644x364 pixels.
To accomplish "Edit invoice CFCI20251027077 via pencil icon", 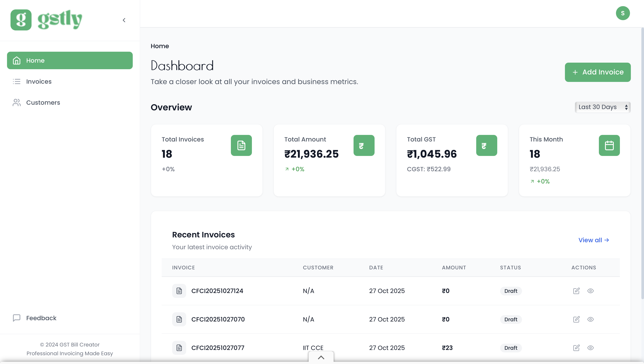I will (x=576, y=348).
